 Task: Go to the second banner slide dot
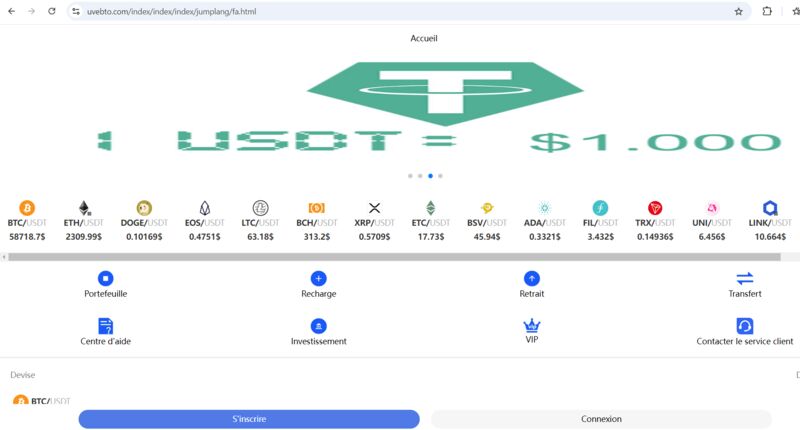420,176
